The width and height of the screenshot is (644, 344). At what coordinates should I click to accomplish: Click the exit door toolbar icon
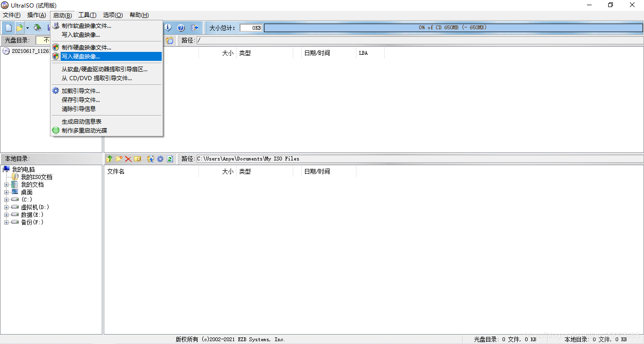194,28
